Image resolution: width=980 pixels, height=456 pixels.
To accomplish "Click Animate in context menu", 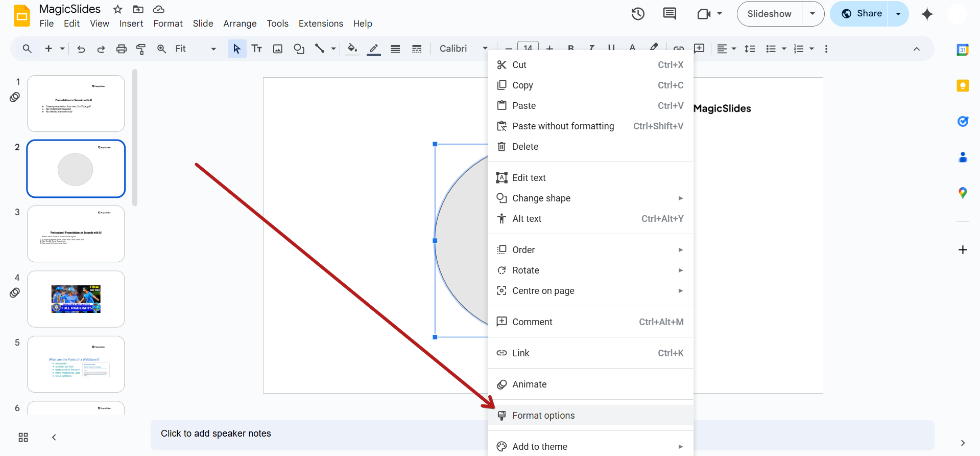I will [x=590, y=384].
